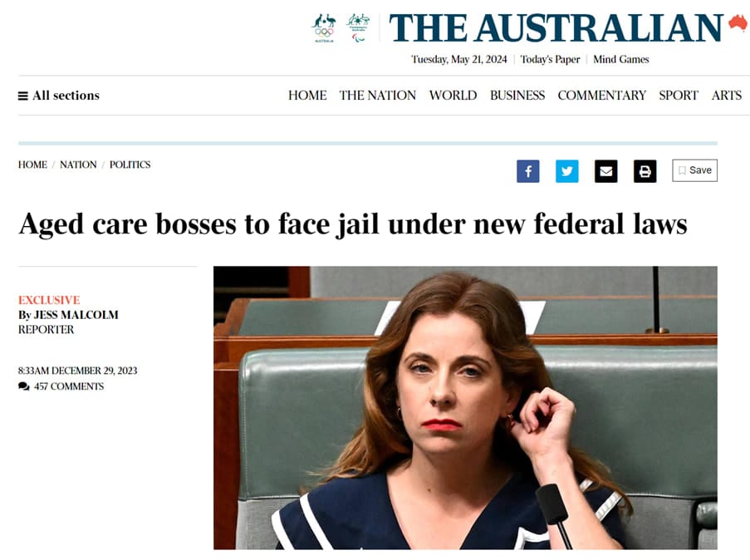Share article on Facebook
This screenshot has height=560, width=750.
(x=527, y=171)
